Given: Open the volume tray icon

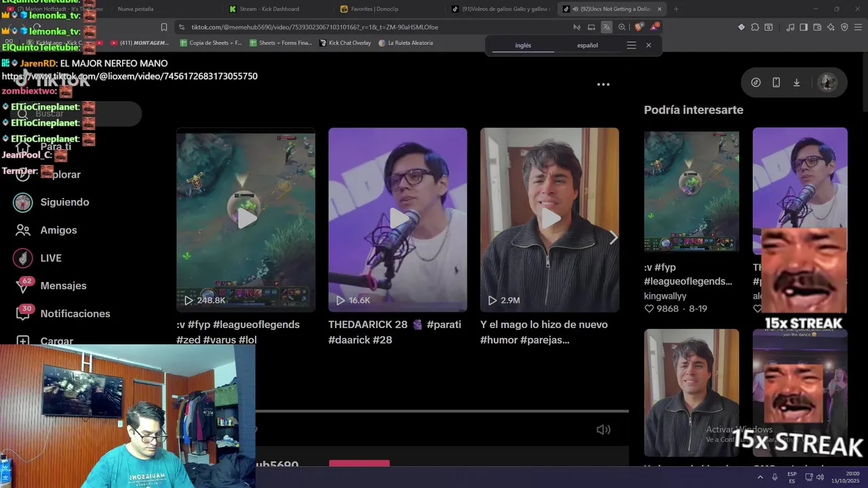Looking at the screenshot, I should click(x=820, y=477).
